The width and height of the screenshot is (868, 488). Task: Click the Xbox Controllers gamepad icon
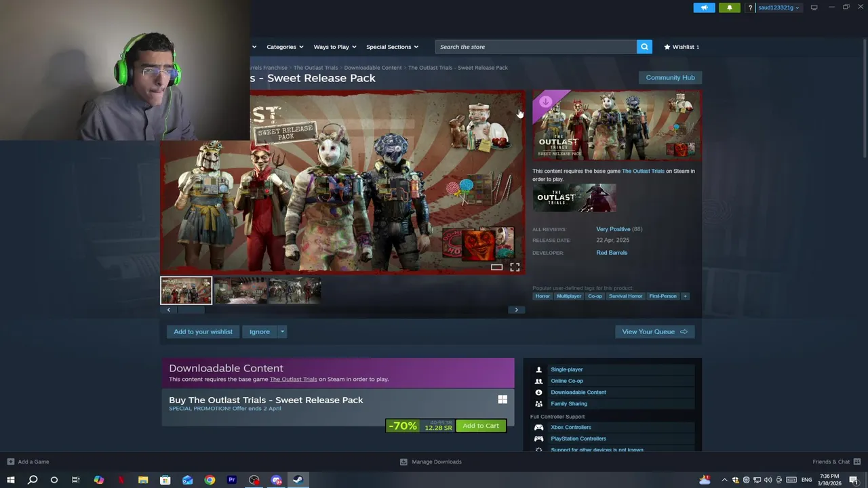click(x=538, y=427)
